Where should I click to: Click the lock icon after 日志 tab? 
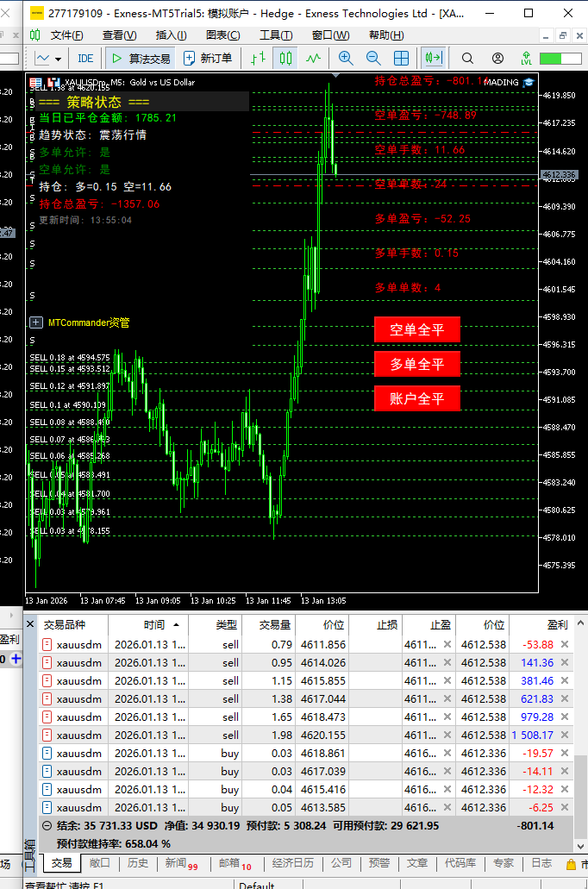(x=571, y=864)
